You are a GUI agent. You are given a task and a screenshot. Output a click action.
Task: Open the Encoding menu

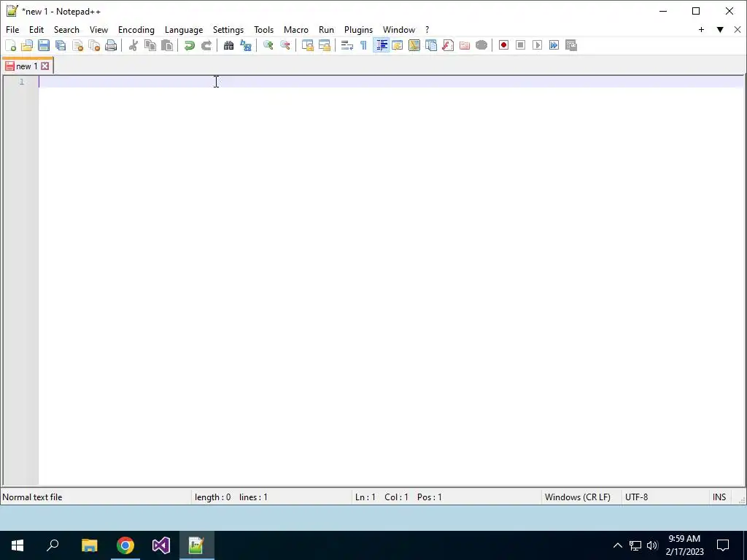coord(136,29)
